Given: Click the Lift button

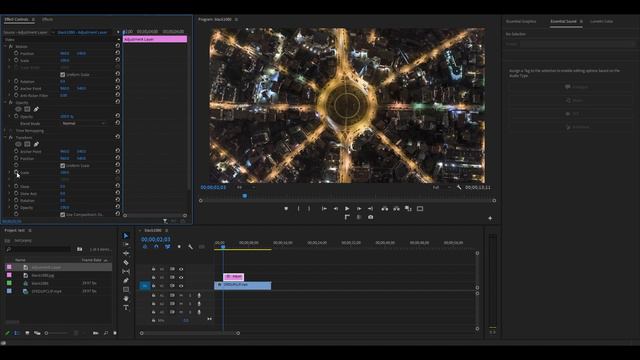Looking at the screenshot, I should pos(384,209).
